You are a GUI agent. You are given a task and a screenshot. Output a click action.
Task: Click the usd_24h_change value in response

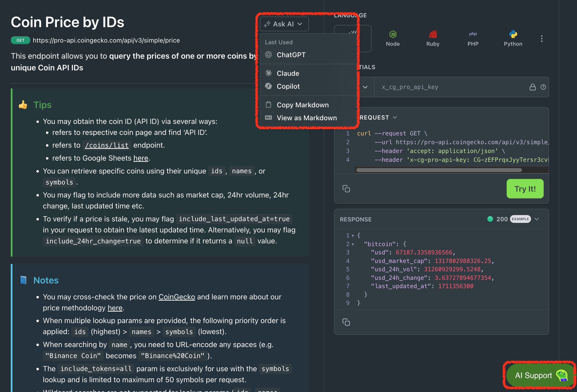pyautogui.click(x=463, y=278)
